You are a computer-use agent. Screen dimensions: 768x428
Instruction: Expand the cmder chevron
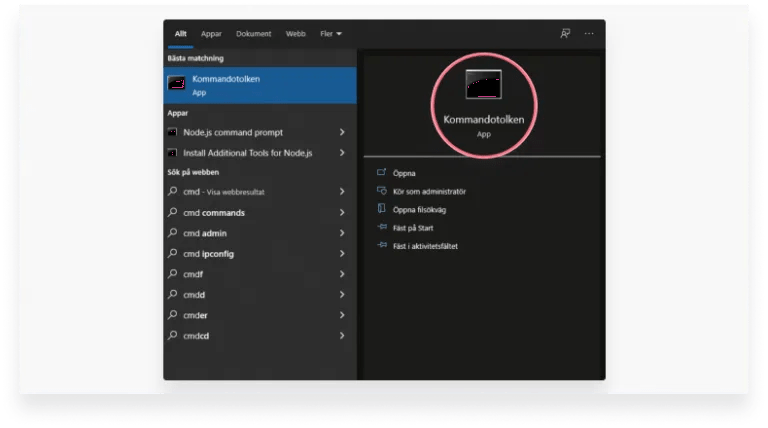(x=342, y=315)
